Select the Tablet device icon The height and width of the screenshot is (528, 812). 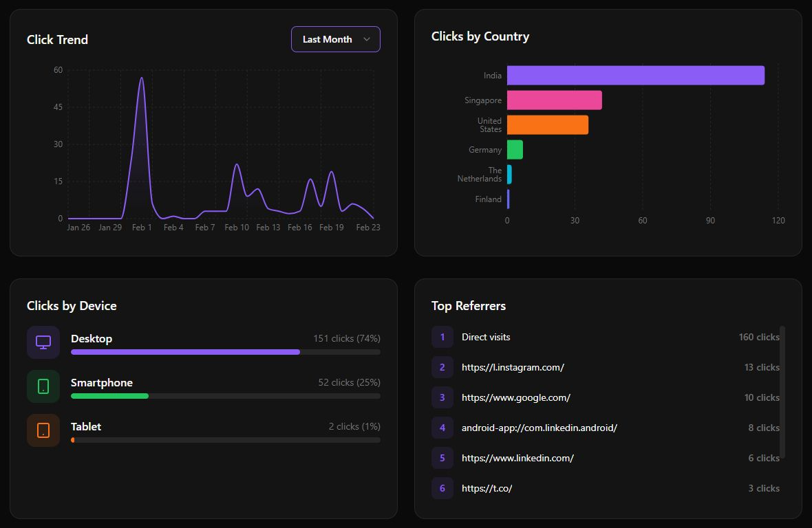pyautogui.click(x=43, y=430)
